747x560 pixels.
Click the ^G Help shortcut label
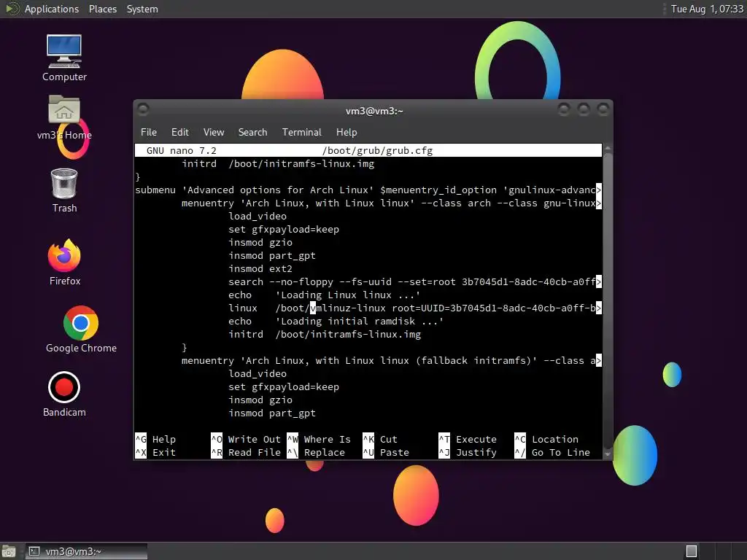155,439
